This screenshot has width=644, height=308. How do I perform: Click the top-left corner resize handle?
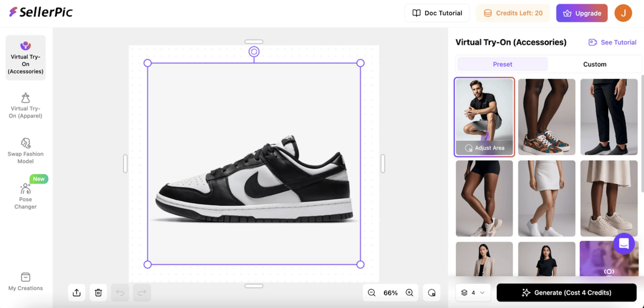tap(148, 63)
